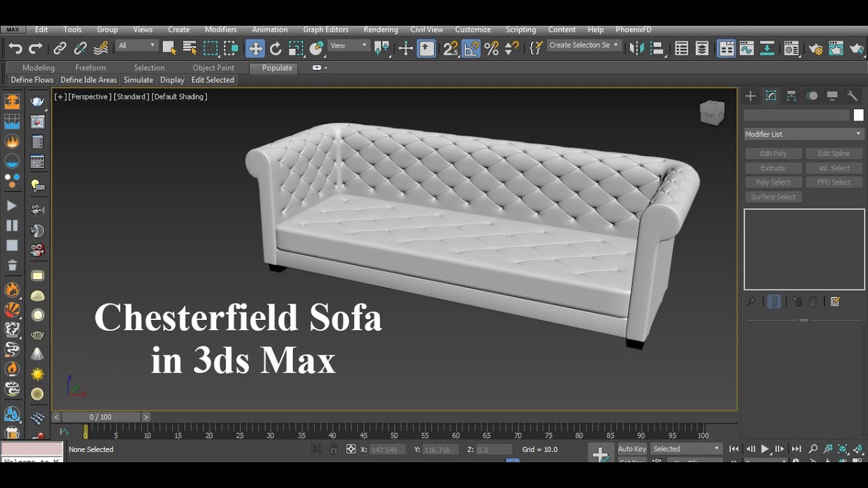The height and width of the screenshot is (488, 868).
Task: Click the Unlink Selection icon
Action: [x=81, y=48]
